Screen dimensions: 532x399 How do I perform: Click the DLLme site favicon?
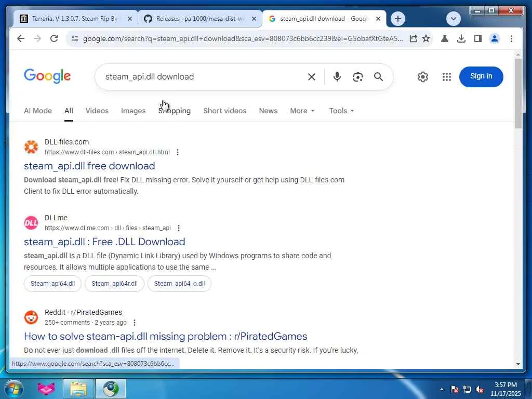click(x=31, y=223)
